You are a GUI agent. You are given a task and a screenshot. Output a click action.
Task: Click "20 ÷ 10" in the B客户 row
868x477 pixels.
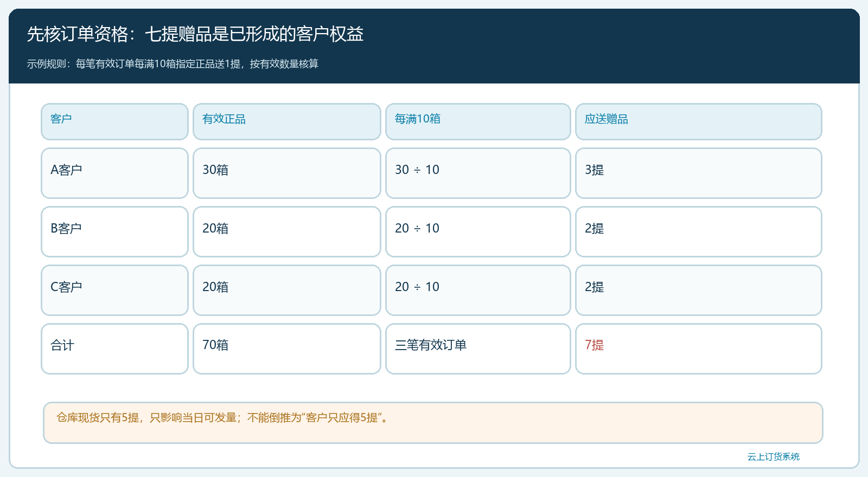478,231
